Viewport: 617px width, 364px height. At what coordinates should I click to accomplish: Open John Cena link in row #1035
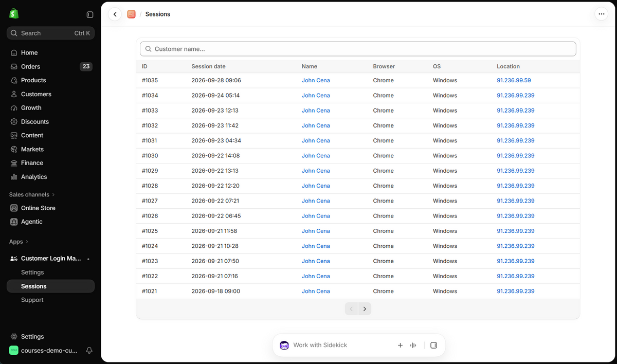tap(316, 80)
